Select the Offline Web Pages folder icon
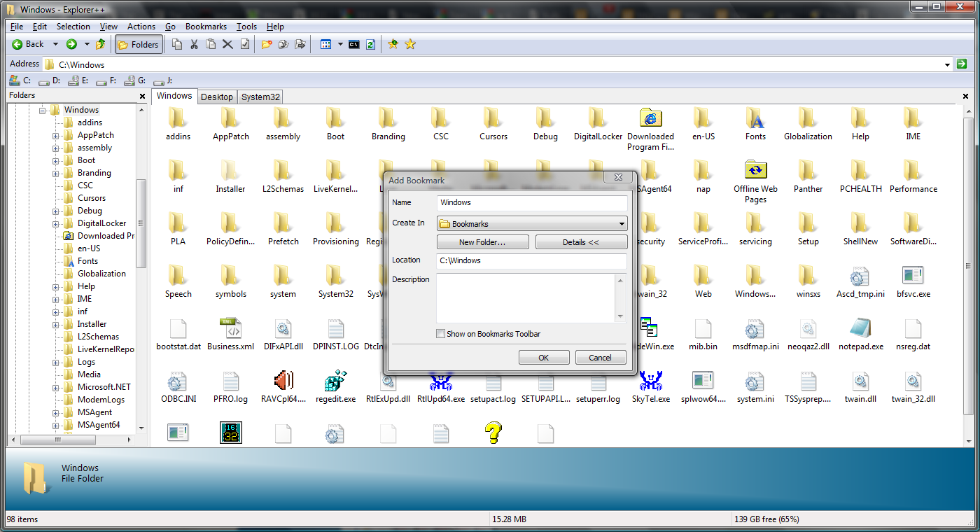 coord(755,169)
